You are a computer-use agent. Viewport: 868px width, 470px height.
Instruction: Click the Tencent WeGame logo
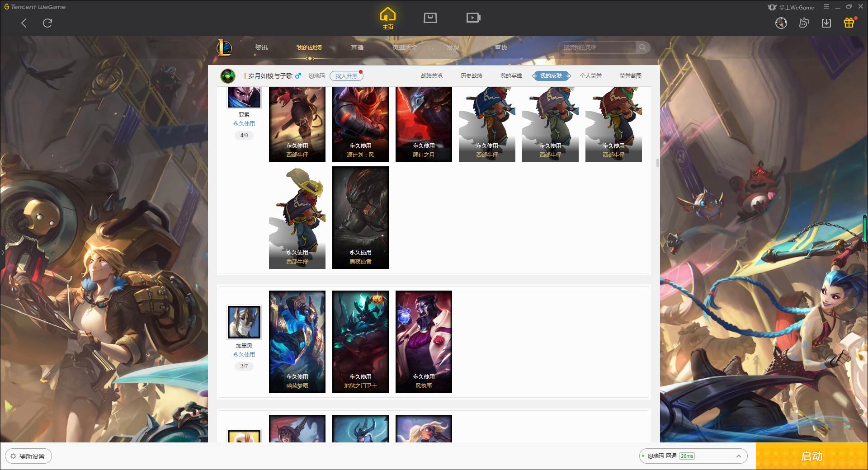point(35,7)
